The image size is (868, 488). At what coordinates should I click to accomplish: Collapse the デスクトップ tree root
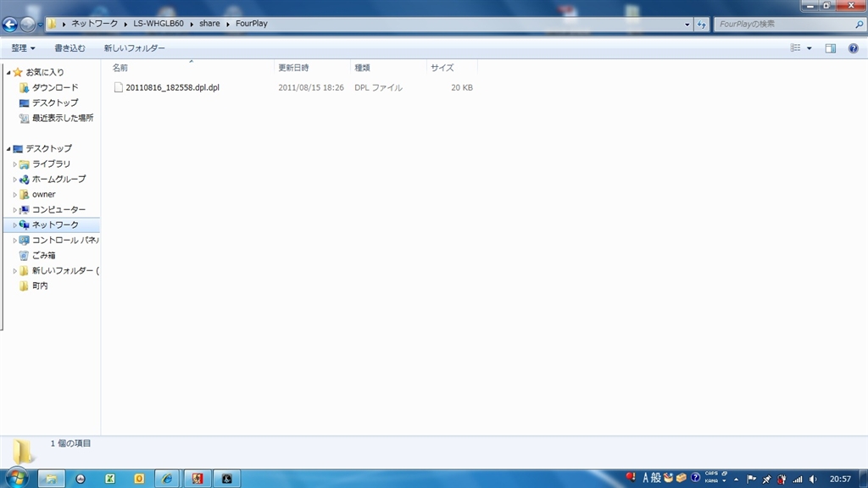tap(8, 149)
